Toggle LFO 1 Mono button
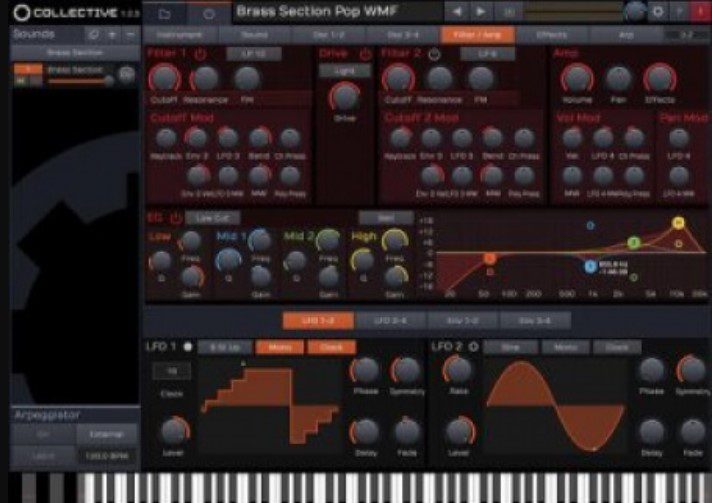This screenshot has width=712, height=503. 280,347
